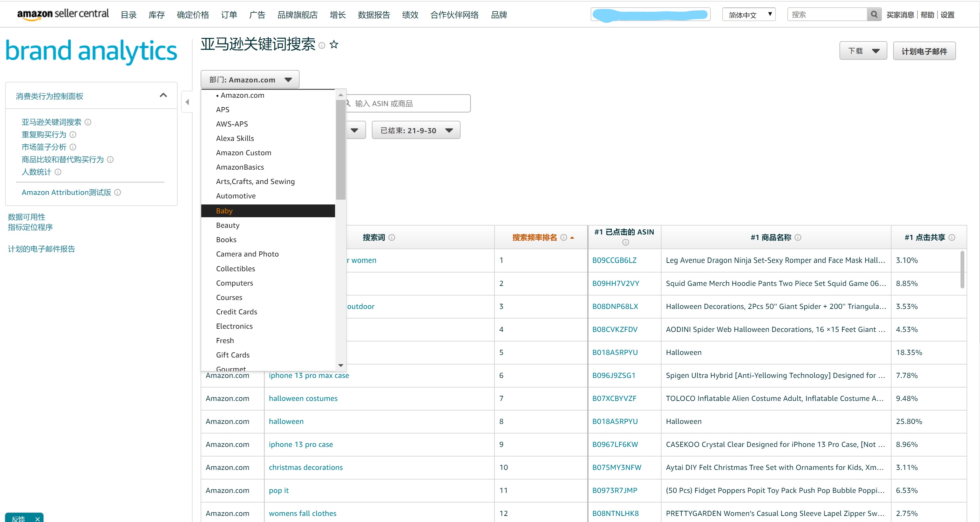Select Baby in the department list

tap(268, 211)
